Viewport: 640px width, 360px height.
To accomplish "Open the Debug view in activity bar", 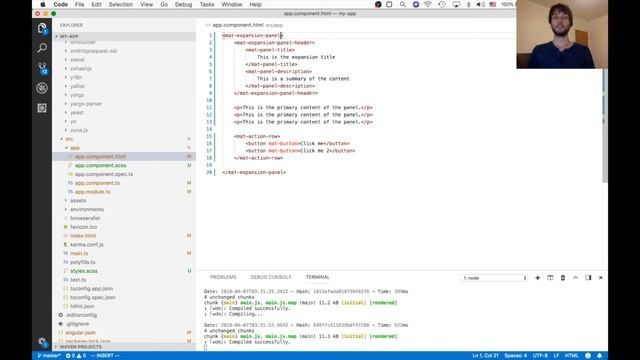I will click(x=42, y=88).
